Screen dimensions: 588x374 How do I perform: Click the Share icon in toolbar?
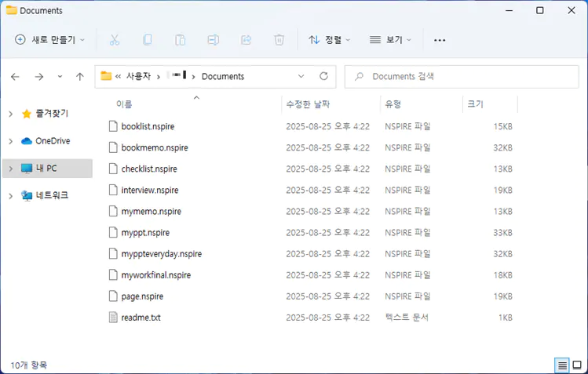246,39
